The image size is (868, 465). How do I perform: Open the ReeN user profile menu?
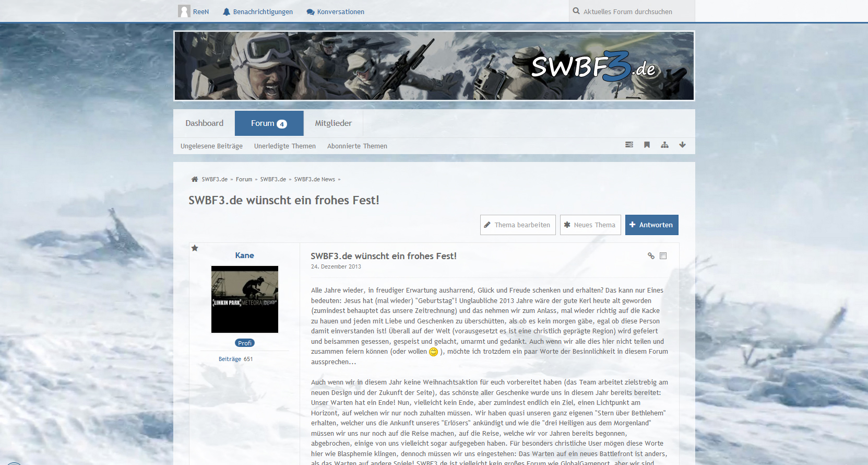194,11
